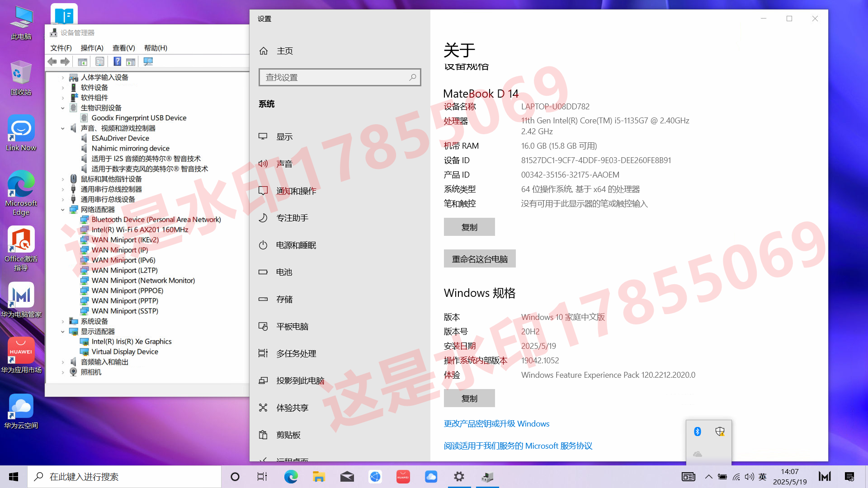The width and height of the screenshot is (868, 488).
Task: Open 更改产品密钥或升级 Windows link
Action: (496, 423)
